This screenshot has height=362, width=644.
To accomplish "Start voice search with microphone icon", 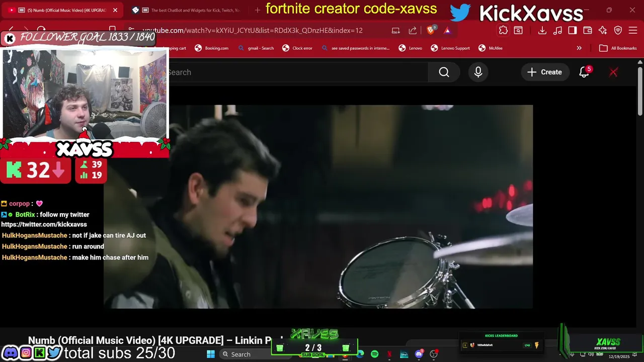I will click(478, 72).
